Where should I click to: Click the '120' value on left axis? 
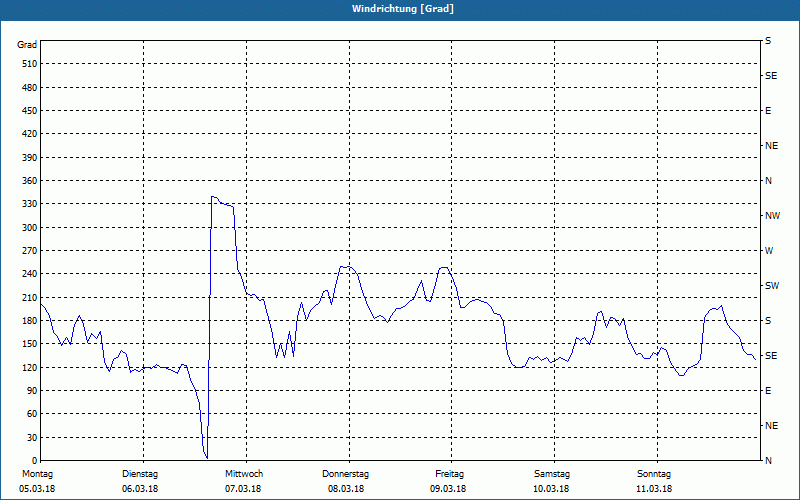coord(31,367)
